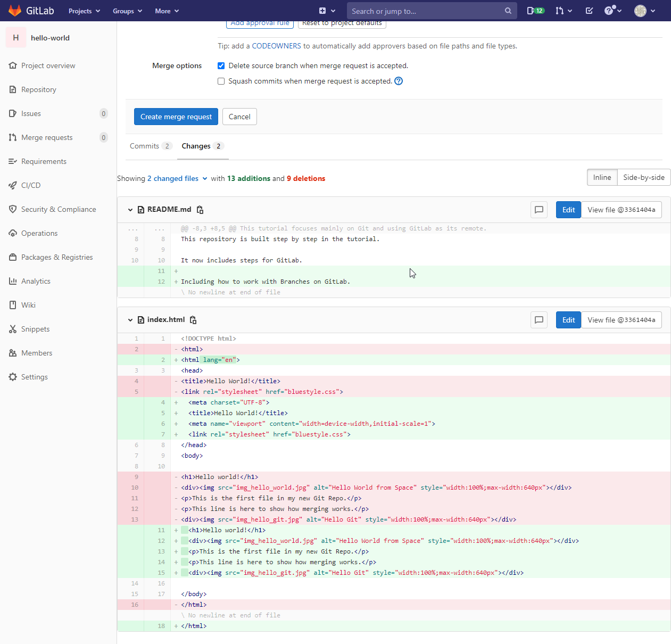Image resolution: width=671 pixels, height=644 pixels.
Task: Click GitLab fox logo
Action: (x=15, y=11)
